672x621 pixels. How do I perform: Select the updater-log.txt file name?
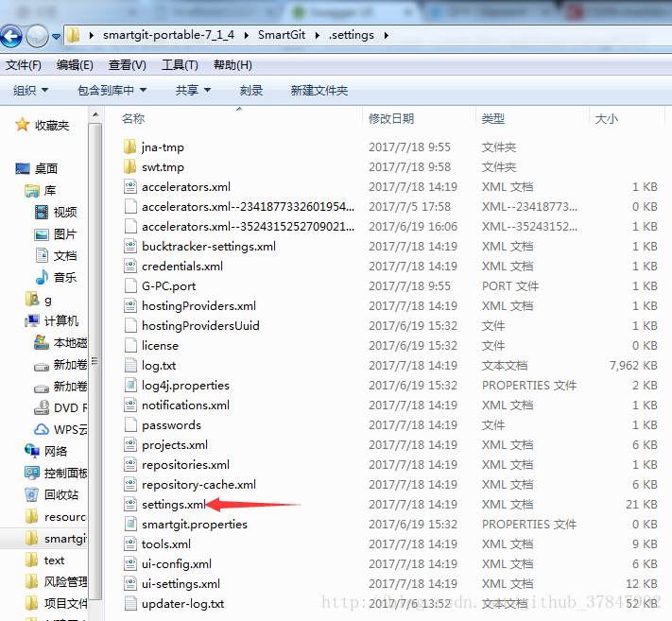182,604
